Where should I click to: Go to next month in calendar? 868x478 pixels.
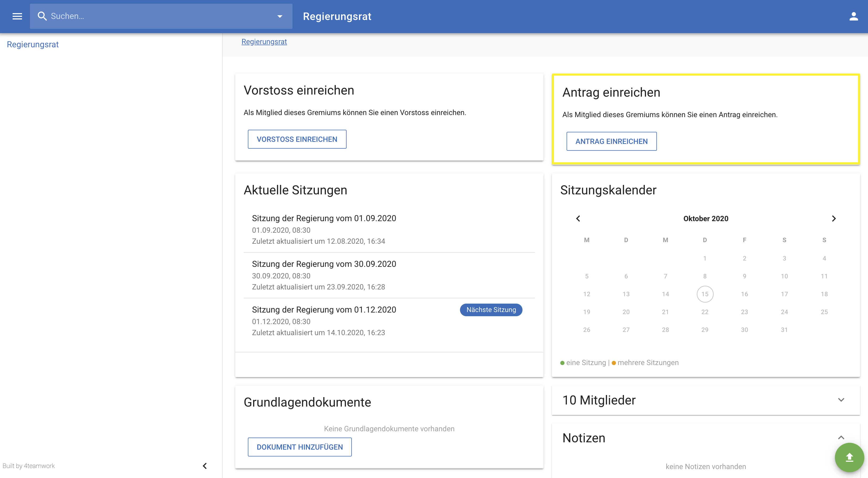coord(834,219)
